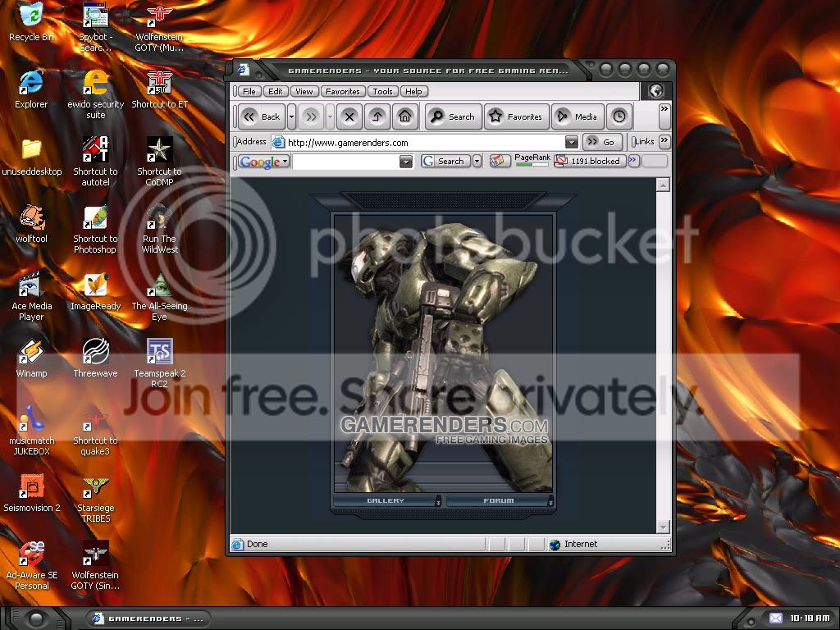840x630 pixels.
Task: Launch Winamp from the desktop
Action: pos(32,358)
